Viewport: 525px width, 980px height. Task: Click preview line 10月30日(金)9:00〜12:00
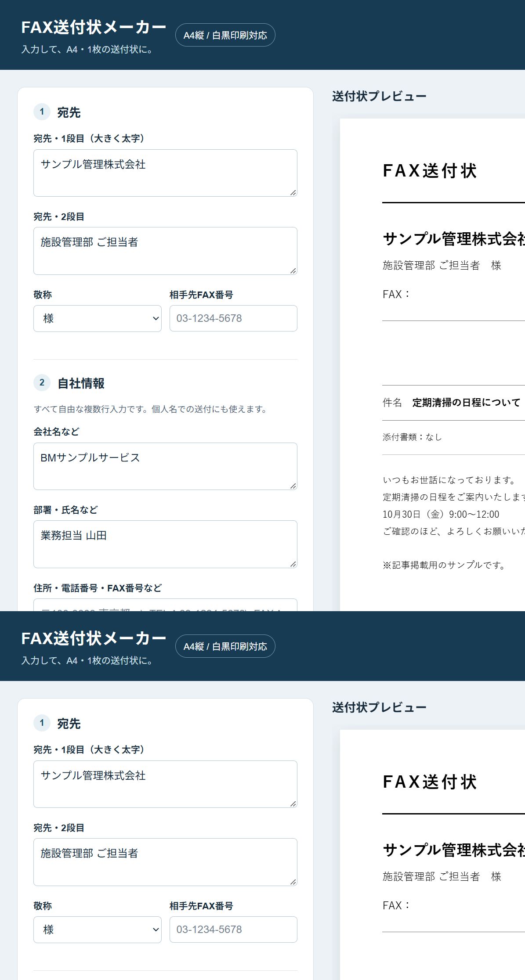click(441, 514)
